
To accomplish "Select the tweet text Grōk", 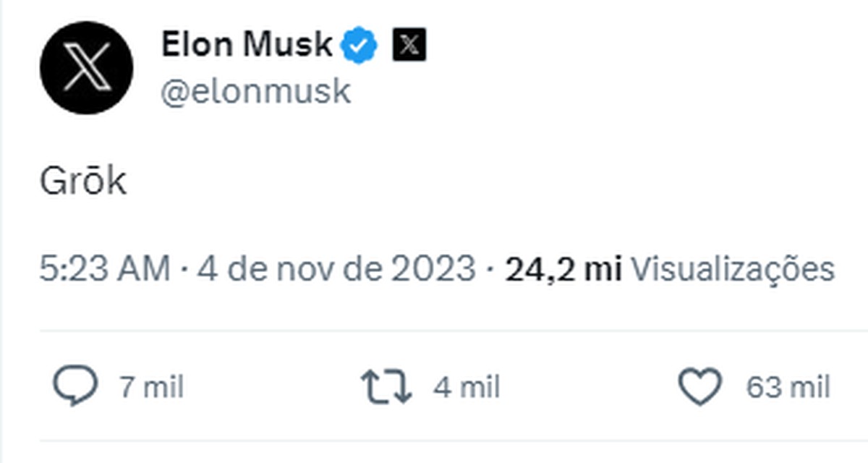I will [x=83, y=182].
